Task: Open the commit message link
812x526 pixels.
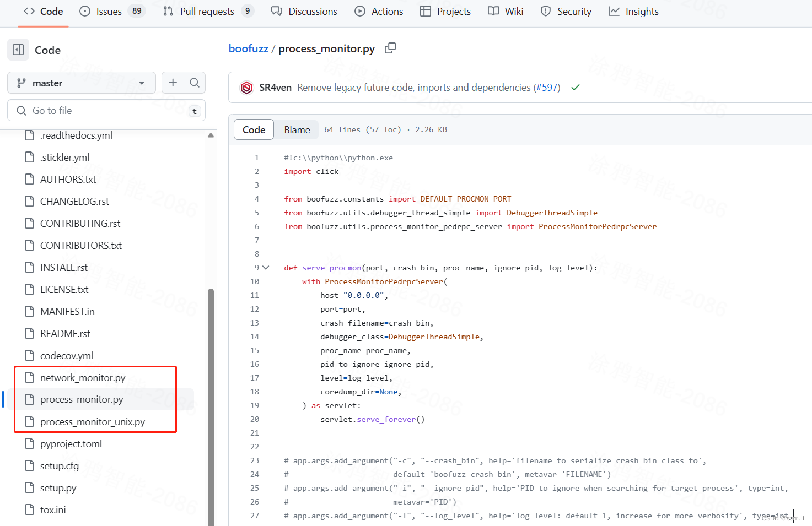Action: coord(414,88)
